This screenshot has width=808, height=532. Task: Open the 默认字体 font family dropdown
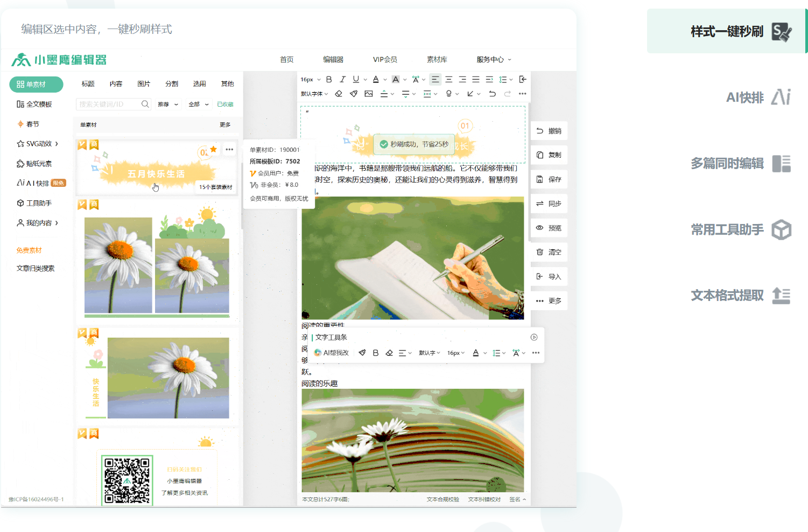[314, 94]
